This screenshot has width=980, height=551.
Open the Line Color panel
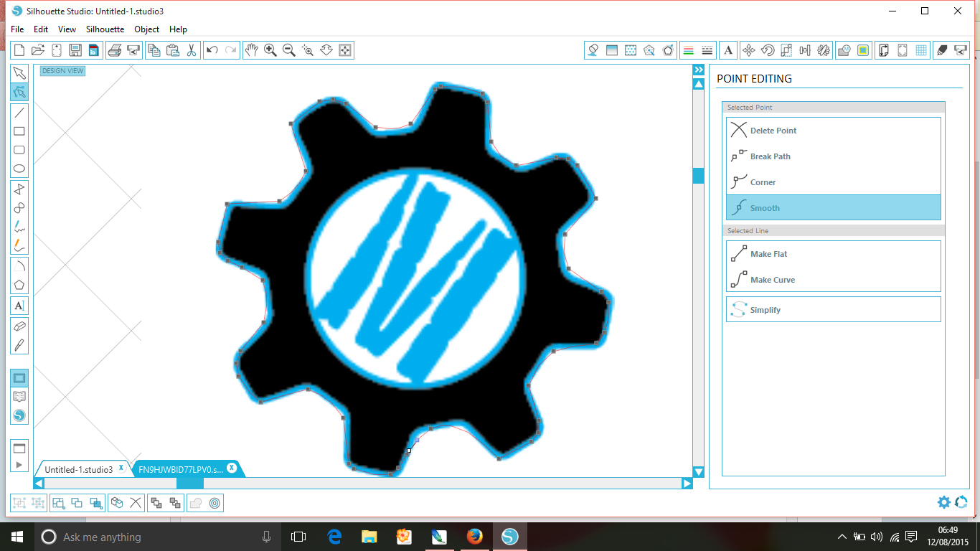[x=688, y=50]
